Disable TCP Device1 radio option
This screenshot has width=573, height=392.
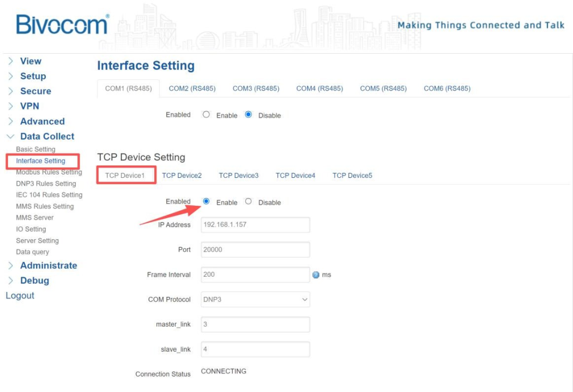pyautogui.click(x=248, y=201)
